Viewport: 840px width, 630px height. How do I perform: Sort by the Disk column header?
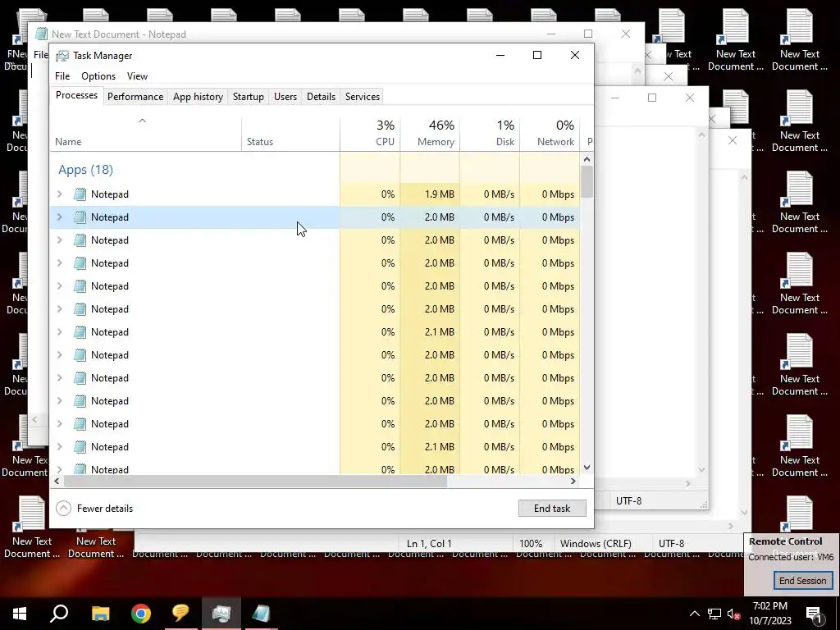pos(491,133)
